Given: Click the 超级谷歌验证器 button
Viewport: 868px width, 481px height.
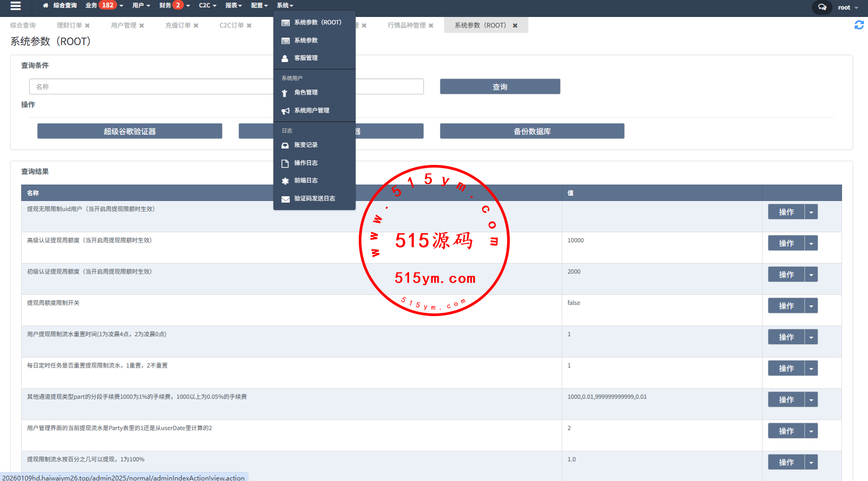Looking at the screenshot, I should [129, 132].
